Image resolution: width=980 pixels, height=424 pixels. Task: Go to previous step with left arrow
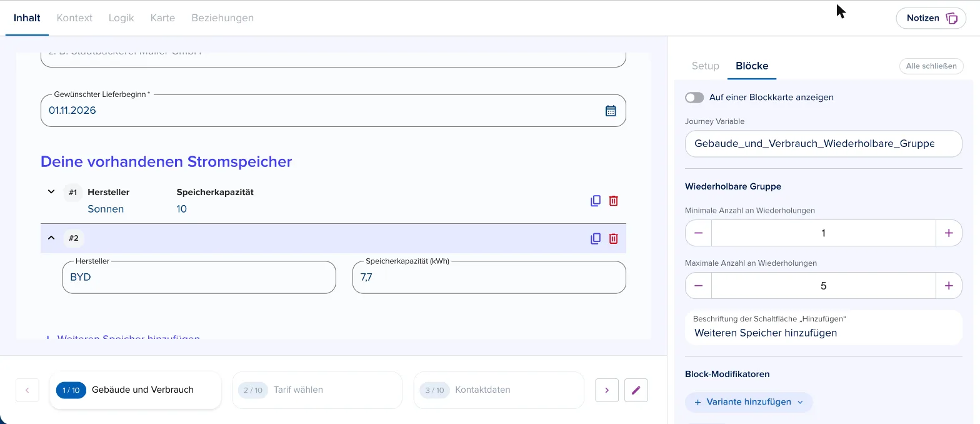click(x=27, y=390)
